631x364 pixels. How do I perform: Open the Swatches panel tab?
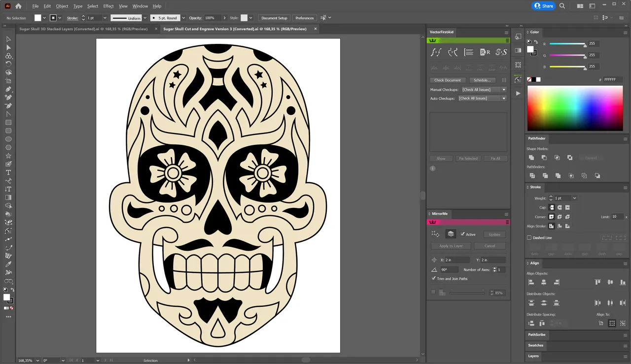pyautogui.click(x=536, y=345)
